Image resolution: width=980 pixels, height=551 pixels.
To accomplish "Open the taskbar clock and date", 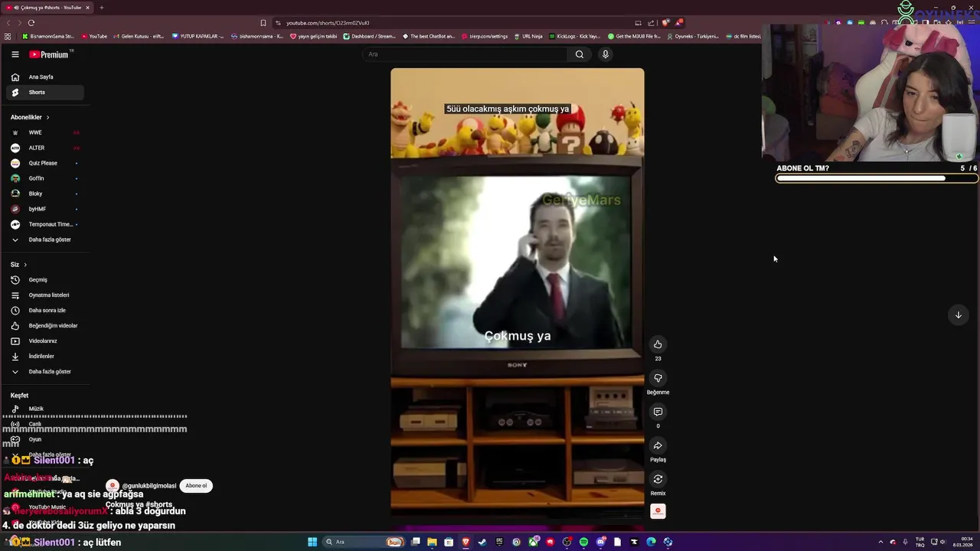I will (x=962, y=542).
